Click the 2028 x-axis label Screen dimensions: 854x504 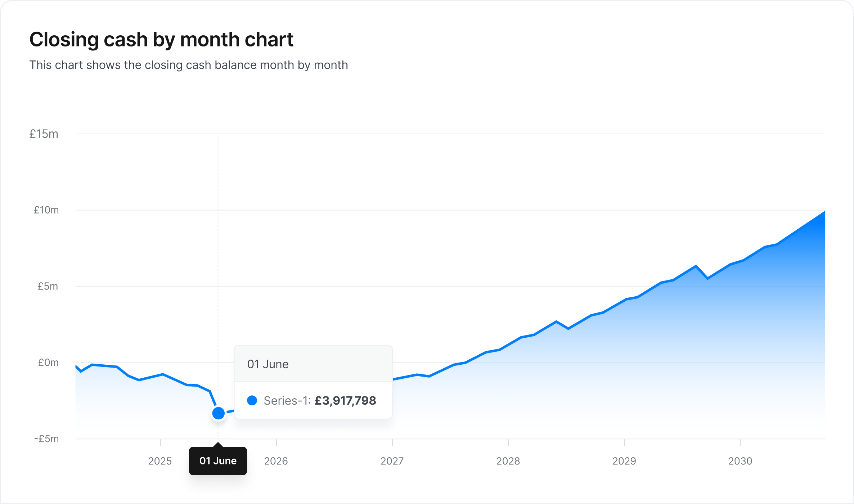[508, 461]
